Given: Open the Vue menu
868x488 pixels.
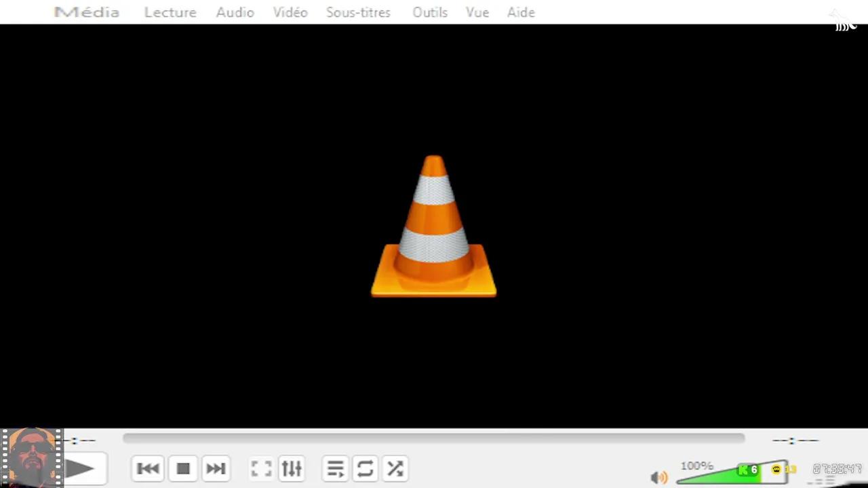Looking at the screenshot, I should tap(477, 12).
